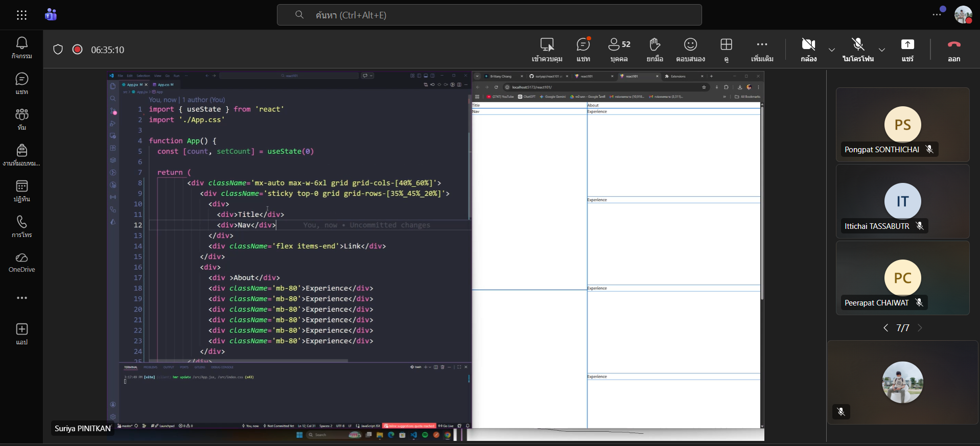Open the Teams section in sidebar
Screen dimensions: 980x446
pos(21,119)
